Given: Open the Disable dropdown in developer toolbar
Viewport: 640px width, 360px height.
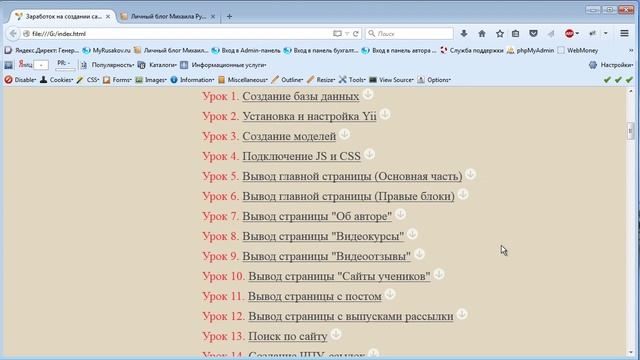Looking at the screenshot, I should pos(20,80).
